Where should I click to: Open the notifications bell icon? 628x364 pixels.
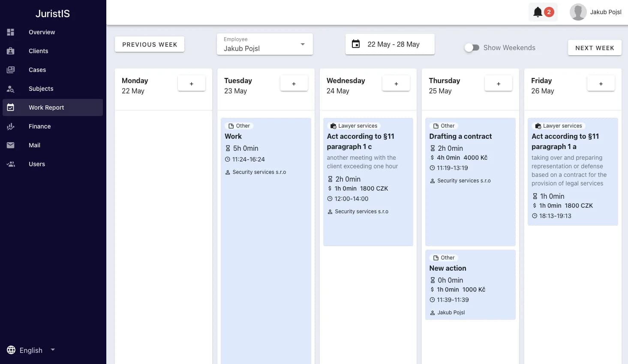[538, 12]
